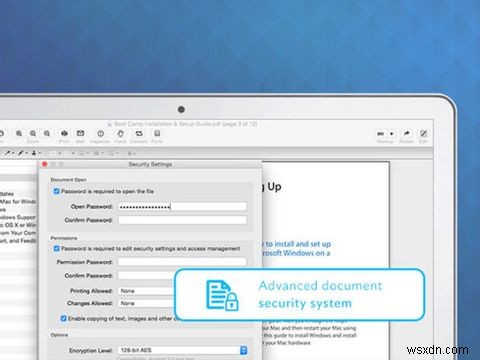Select the Hand tool
The image size is (480, 360).
tap(120, 133)
